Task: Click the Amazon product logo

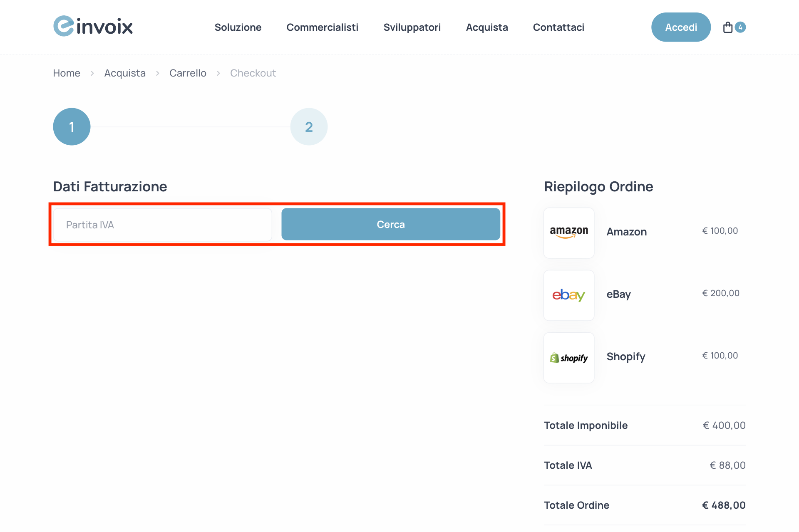Action: pos(568,233)
